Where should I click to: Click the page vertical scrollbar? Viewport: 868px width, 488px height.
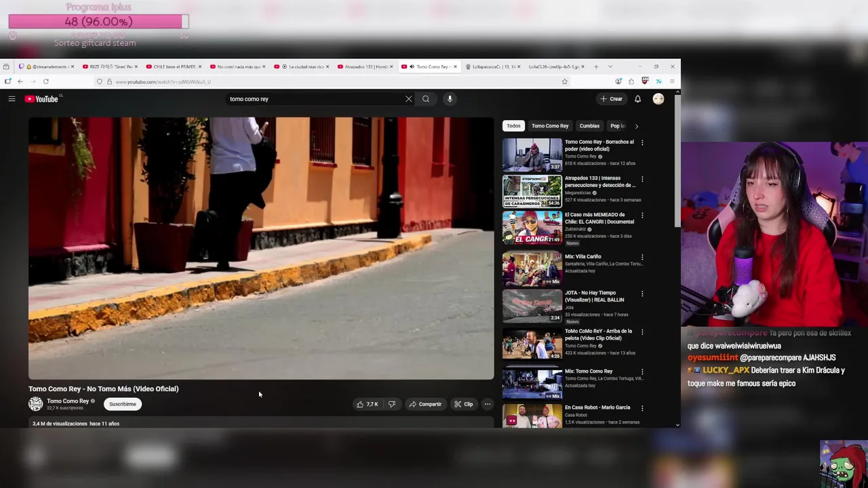coord(677,159)
